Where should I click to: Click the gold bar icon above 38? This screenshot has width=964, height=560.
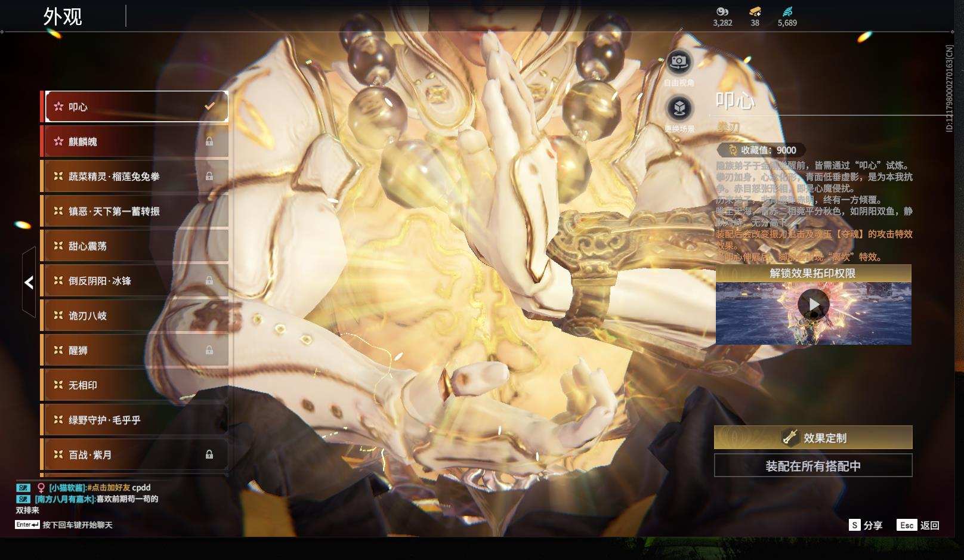coord(755,11)
